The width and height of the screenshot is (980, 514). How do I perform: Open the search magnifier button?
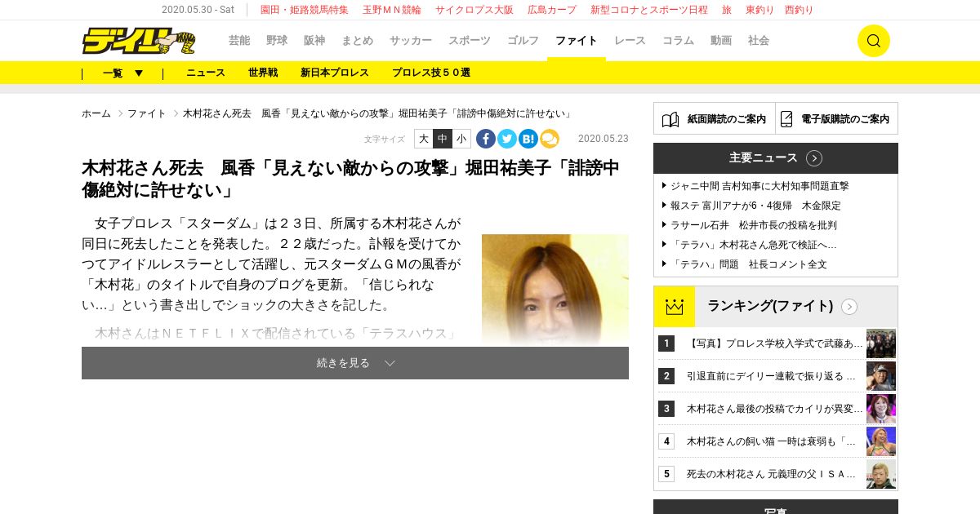pos(873,41)
